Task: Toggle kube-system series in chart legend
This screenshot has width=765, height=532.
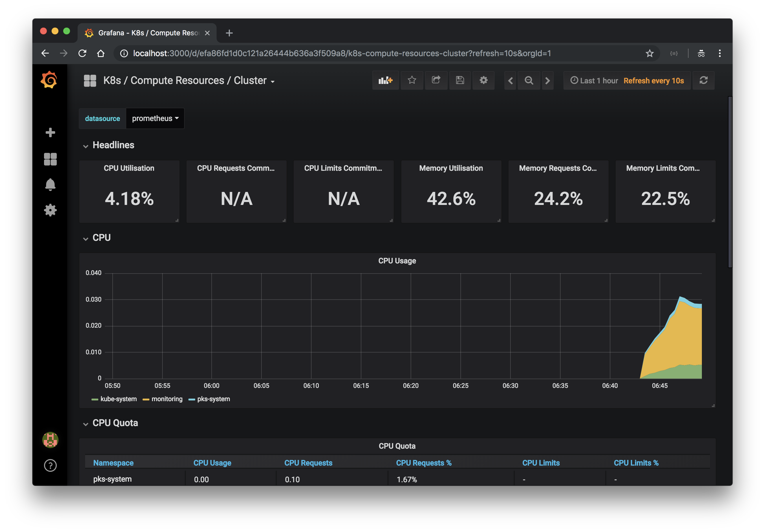Action: (x=118, y=399)
